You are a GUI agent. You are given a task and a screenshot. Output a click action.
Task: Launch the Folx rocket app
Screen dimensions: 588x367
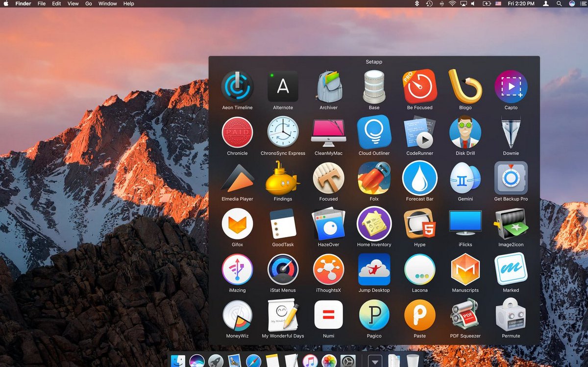(x=374, y=178)
